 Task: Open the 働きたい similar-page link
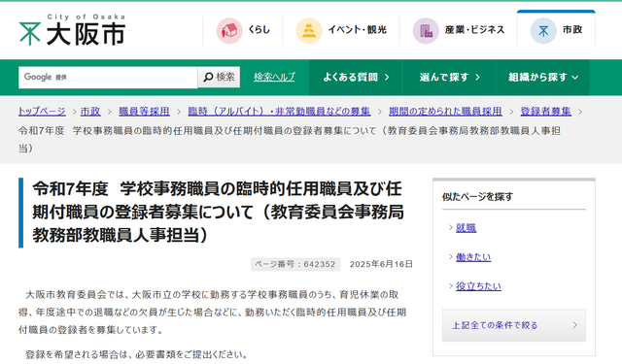pos(473,257)
